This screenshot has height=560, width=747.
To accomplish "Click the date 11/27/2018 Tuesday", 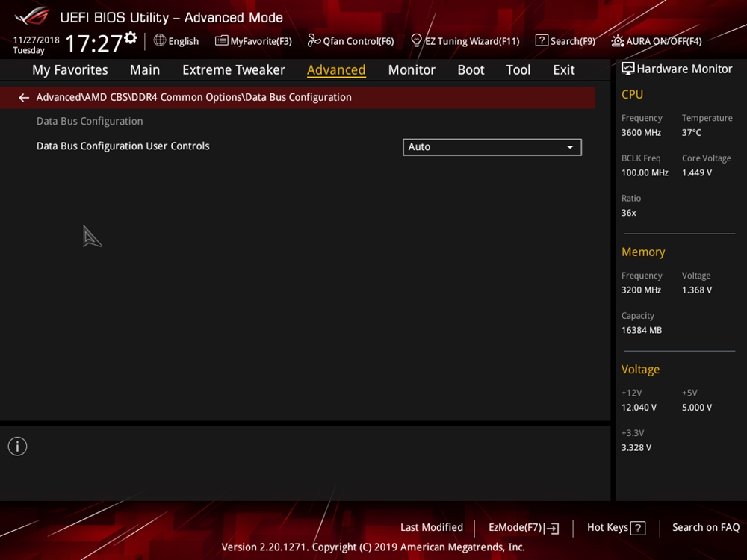I will point(36,45).
